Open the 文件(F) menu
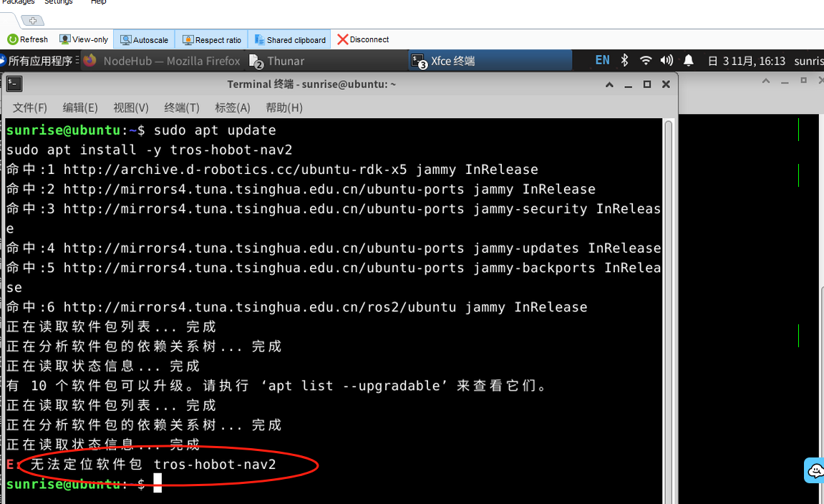 tap(30, 107)
